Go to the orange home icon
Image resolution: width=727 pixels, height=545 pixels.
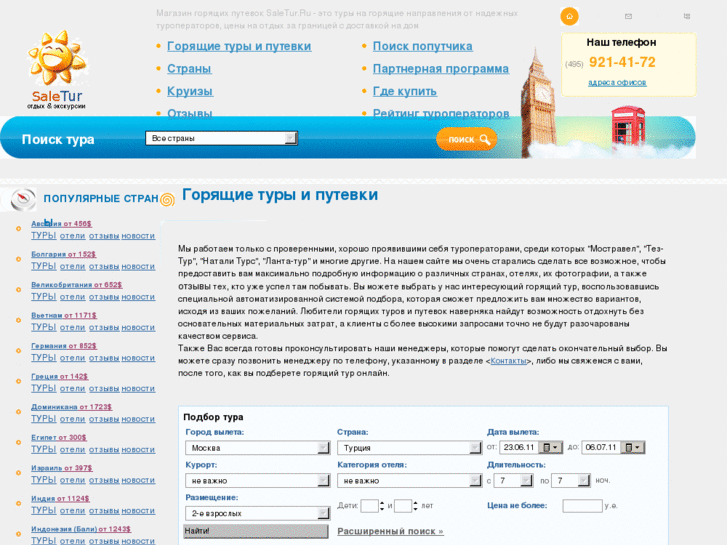click(569, 16)
